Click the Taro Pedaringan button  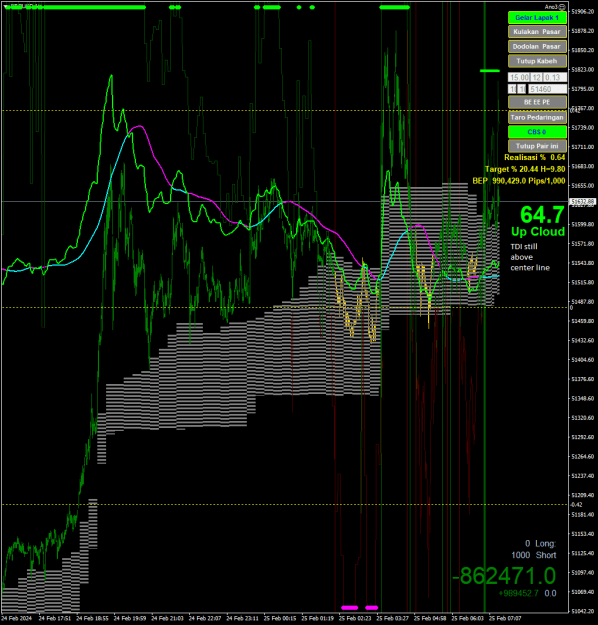(537, 117)
